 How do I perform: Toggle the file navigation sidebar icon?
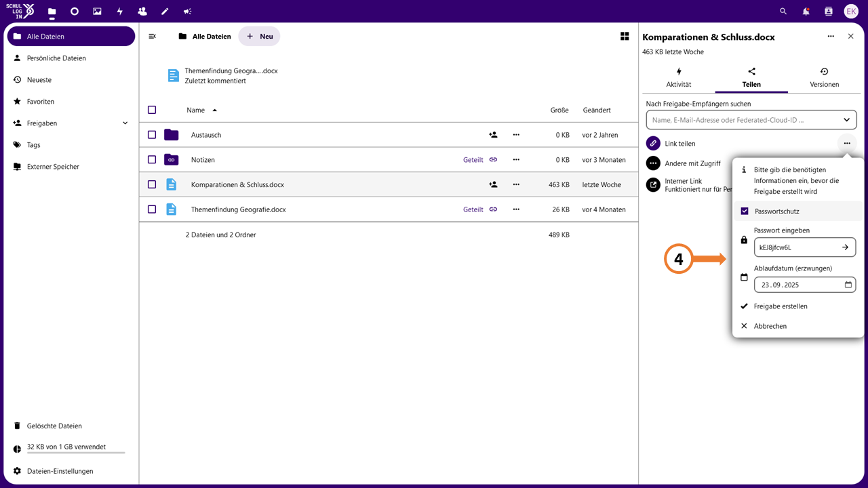pyautogui.click(x=153, y=37)
